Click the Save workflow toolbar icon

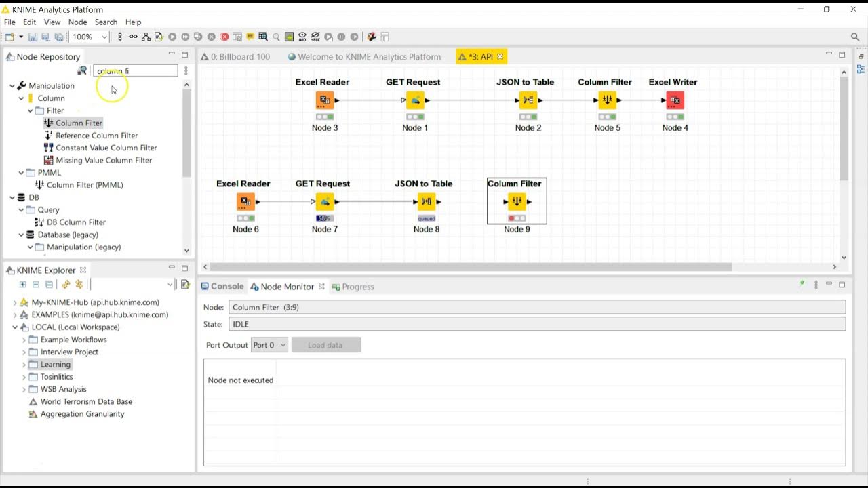click(x=33, y=37)
